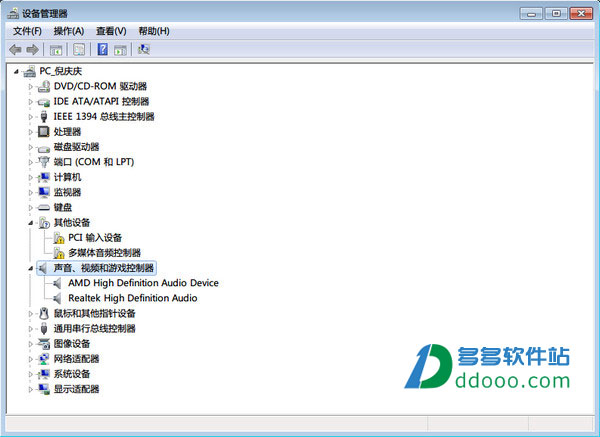Select the PCI 输入设备 entry
The width and height of the screenshot is (600, 437).
tap(95, 238)
